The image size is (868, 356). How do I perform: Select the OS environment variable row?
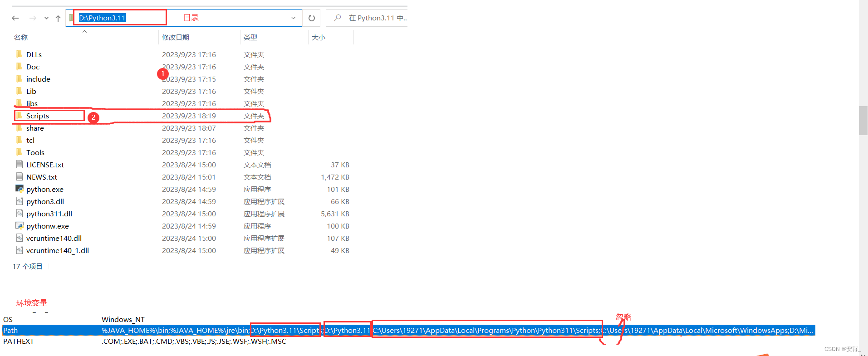(408, 319)
